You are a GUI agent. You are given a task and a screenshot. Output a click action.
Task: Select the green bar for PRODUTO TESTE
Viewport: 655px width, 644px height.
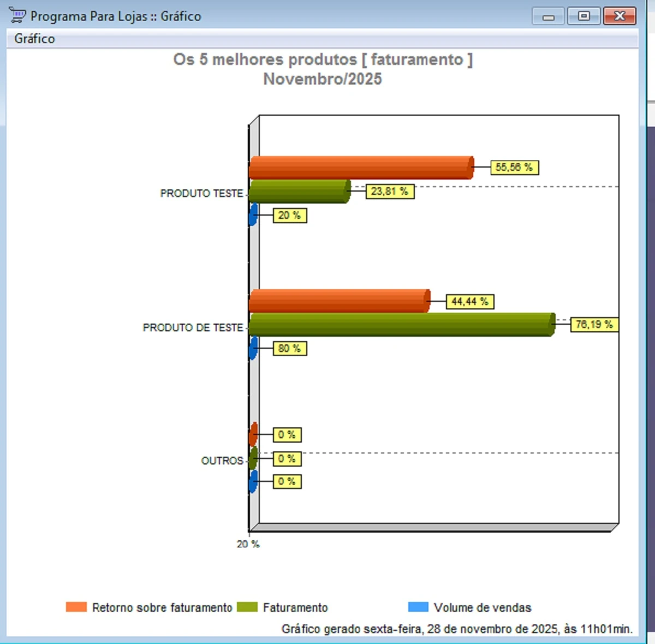click(x=299, y=192)
